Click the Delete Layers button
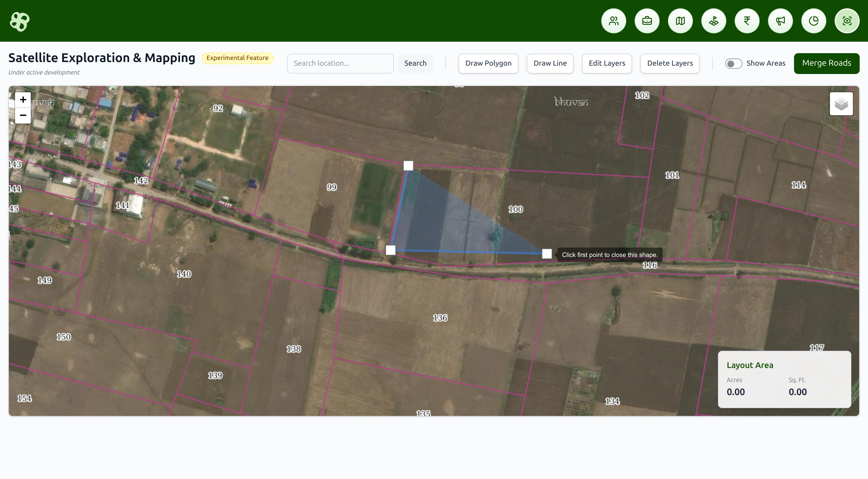 tap(669, 63)
